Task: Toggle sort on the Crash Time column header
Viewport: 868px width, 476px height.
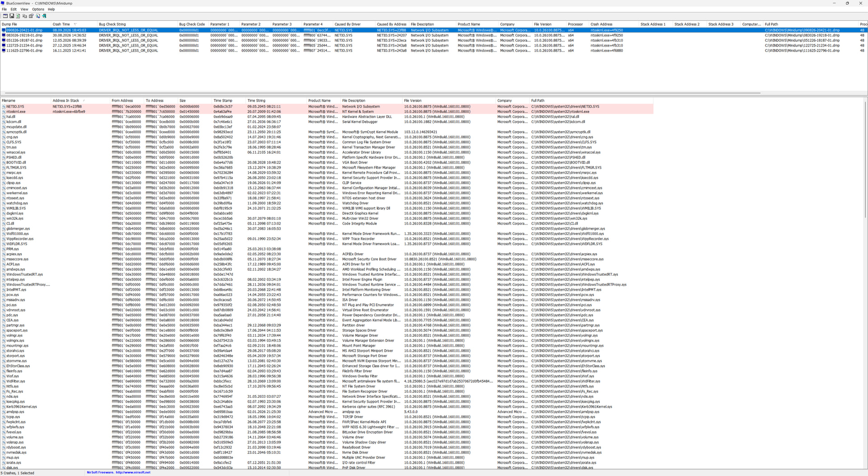Action: point(61,24)
